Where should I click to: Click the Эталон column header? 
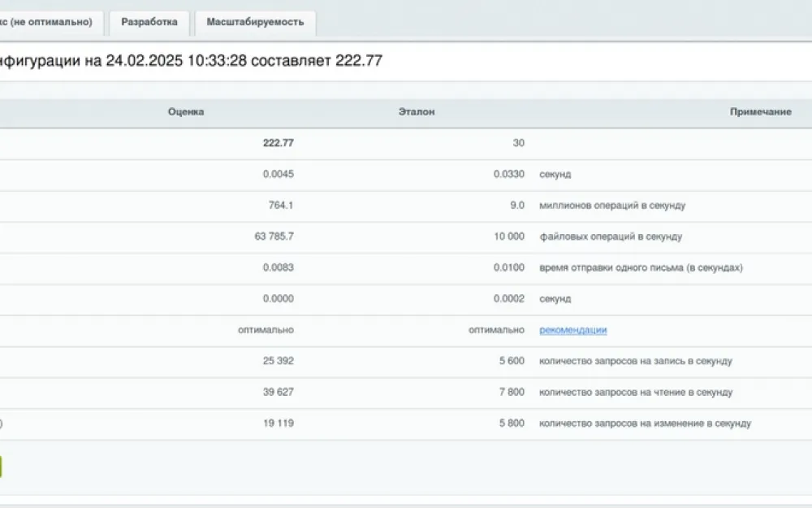click(x=416, y=112)
